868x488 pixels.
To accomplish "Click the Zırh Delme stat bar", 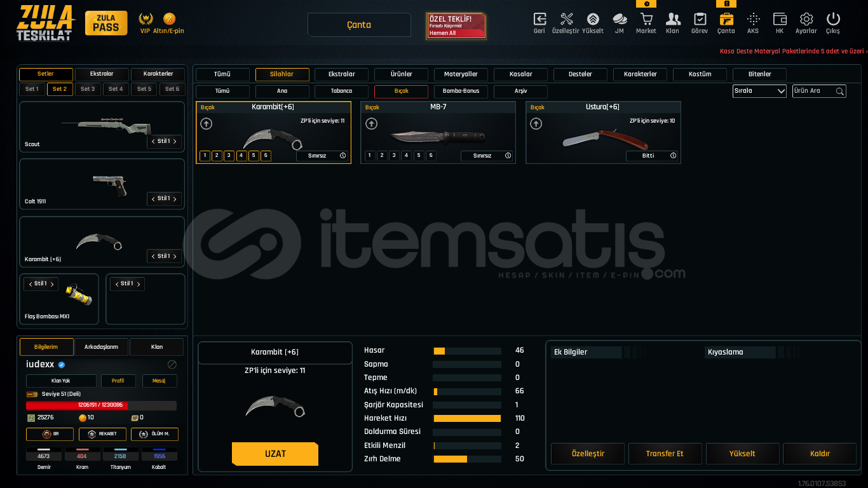I will 467,459.
